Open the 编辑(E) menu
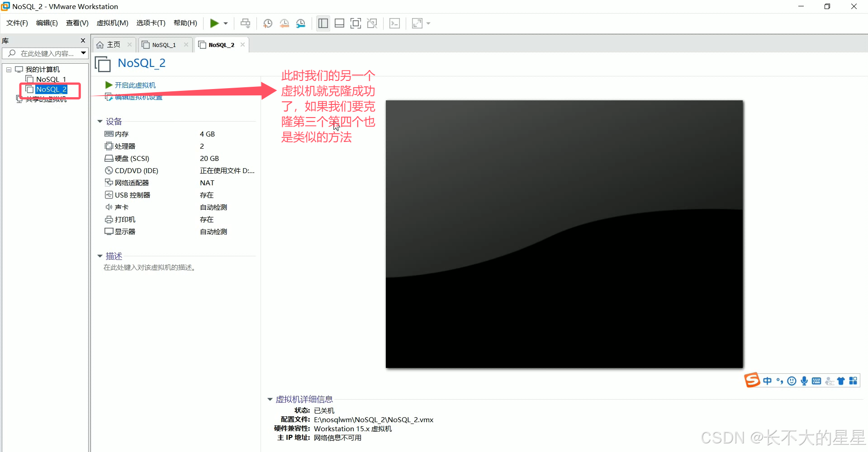 coord(47,23)
